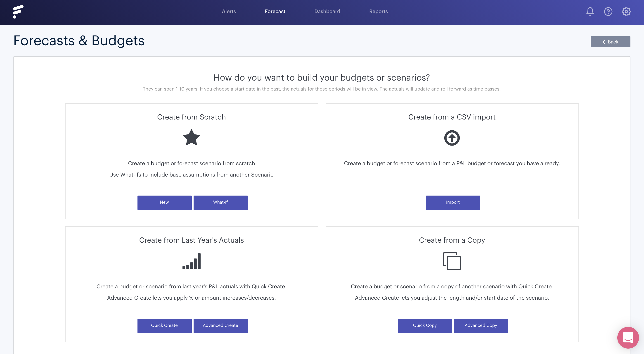Viewport: 644px width, 354px height.
Task: Click the copy icon under Create from a Copy
Action: point(452,261)
